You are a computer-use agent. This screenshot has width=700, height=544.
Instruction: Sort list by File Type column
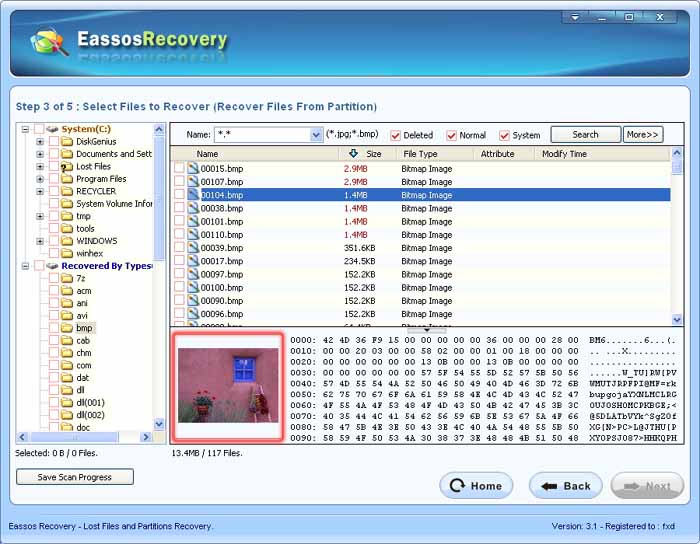pos(420,154)
